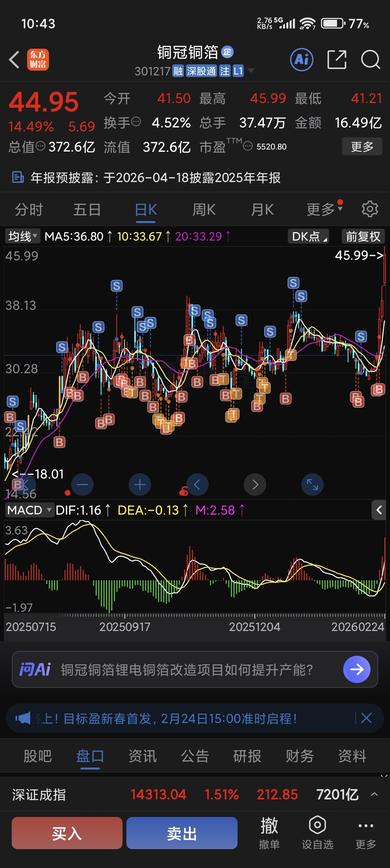Open the 资讯 tab
390x868 pixels.
142,756
